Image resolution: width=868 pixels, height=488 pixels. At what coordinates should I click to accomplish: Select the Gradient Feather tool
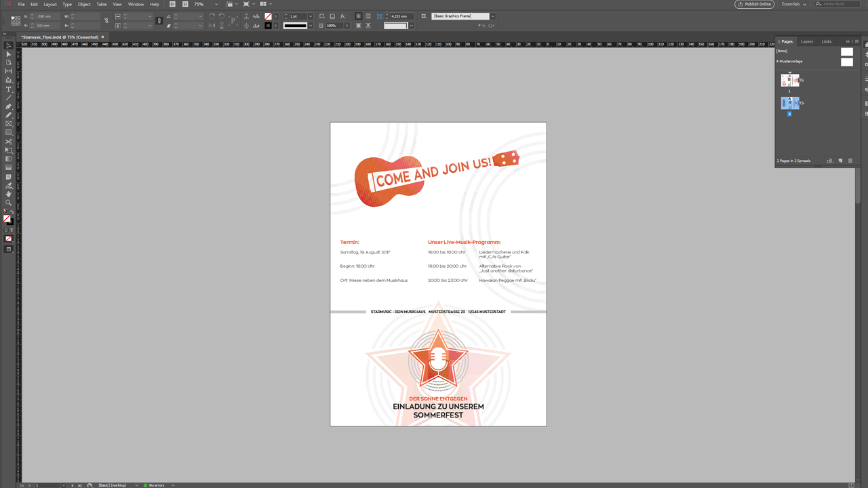coord(9,167)
